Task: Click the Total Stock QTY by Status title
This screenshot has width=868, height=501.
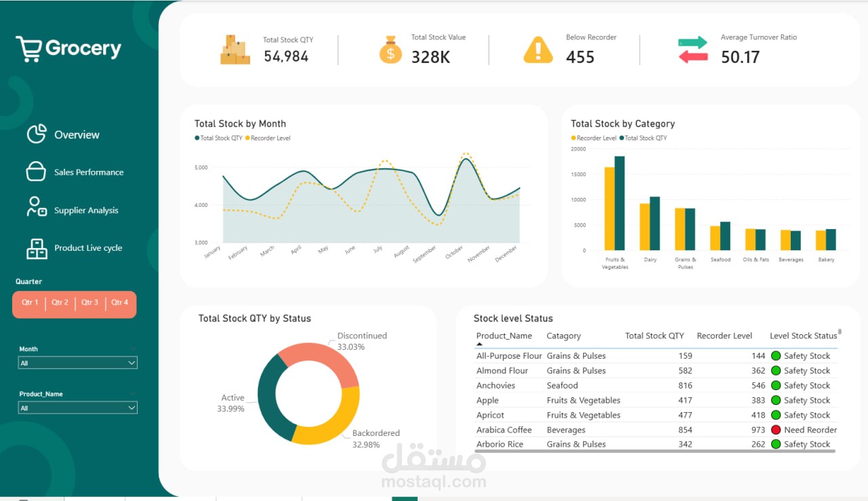Action: (x=254, y=318)
